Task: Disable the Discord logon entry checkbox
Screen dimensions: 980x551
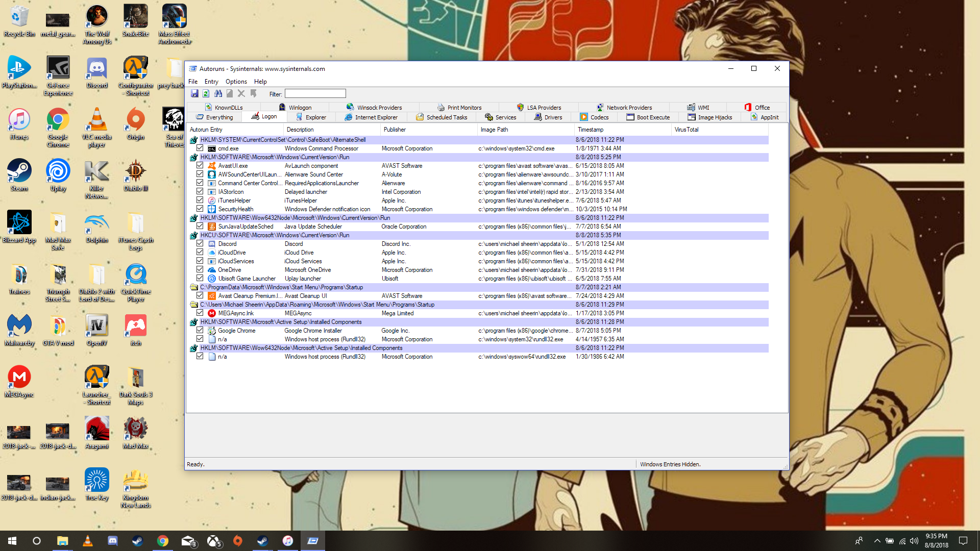Action: pyautogui.click(x=200, y=243)
